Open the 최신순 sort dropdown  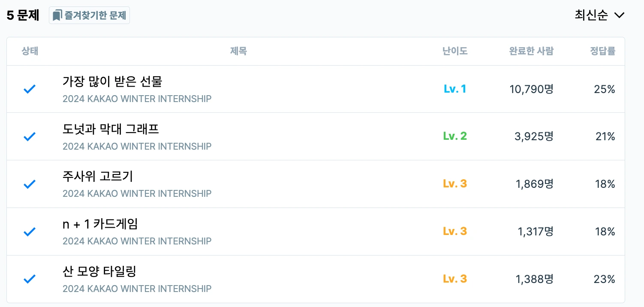[599, 15]
